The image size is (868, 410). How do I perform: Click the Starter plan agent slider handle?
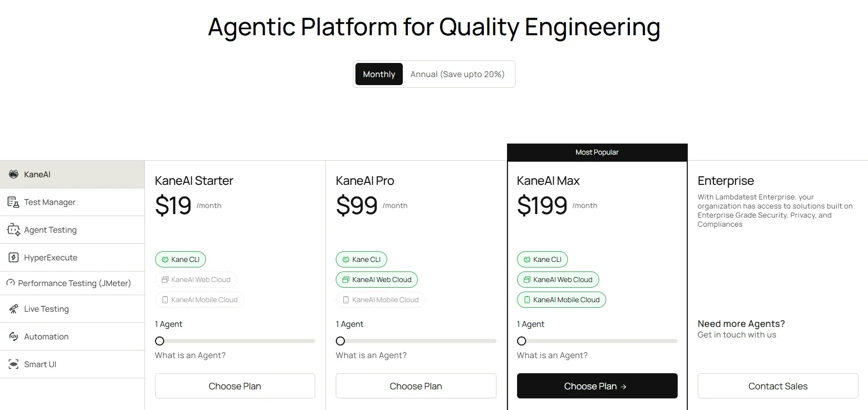coord(160,341)
